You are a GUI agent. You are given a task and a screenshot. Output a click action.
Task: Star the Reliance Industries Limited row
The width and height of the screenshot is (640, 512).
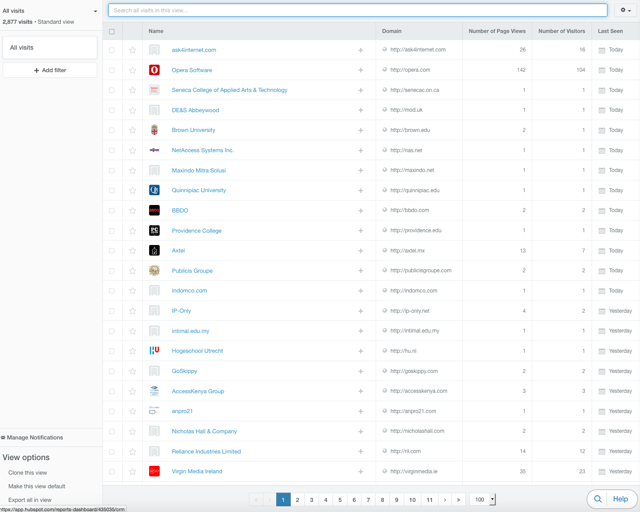pos(132,452)
